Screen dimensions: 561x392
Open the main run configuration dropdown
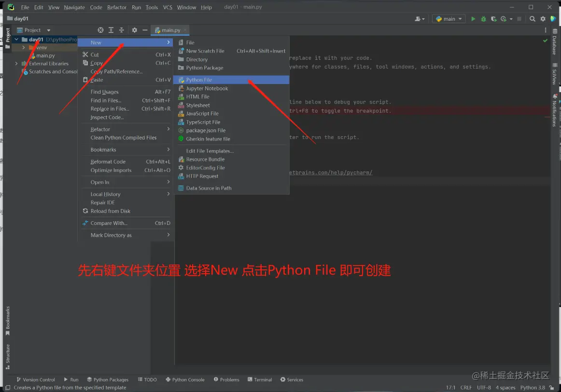coord(449,19)
